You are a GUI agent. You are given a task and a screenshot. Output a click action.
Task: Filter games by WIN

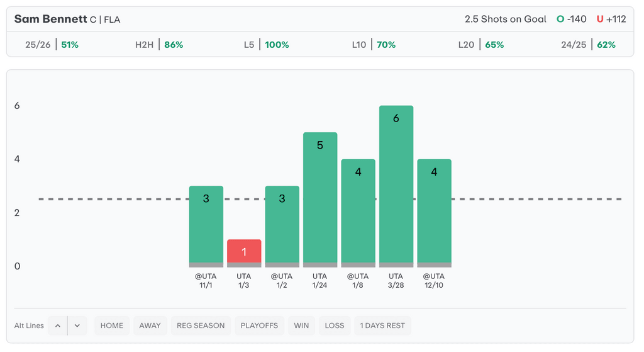(301, 326)
